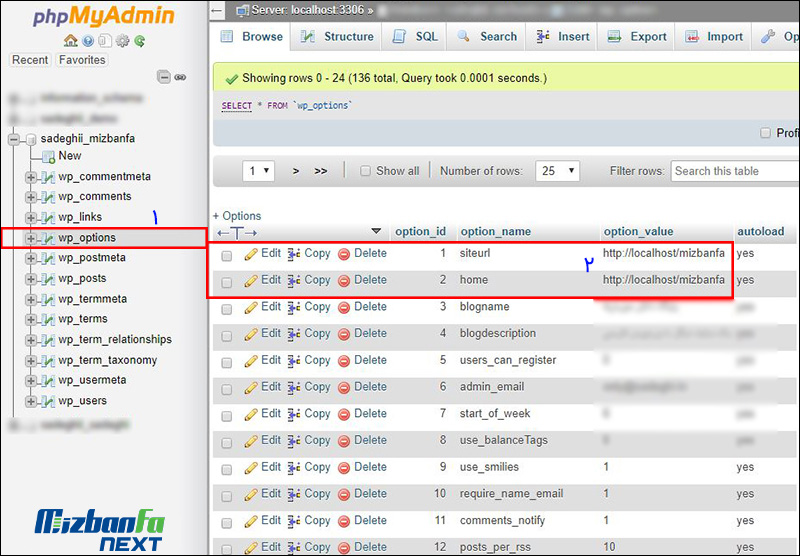Click siteurl value http://localhost/mizbanfa
The image size is (800, 556).
(x=663, y=253)
